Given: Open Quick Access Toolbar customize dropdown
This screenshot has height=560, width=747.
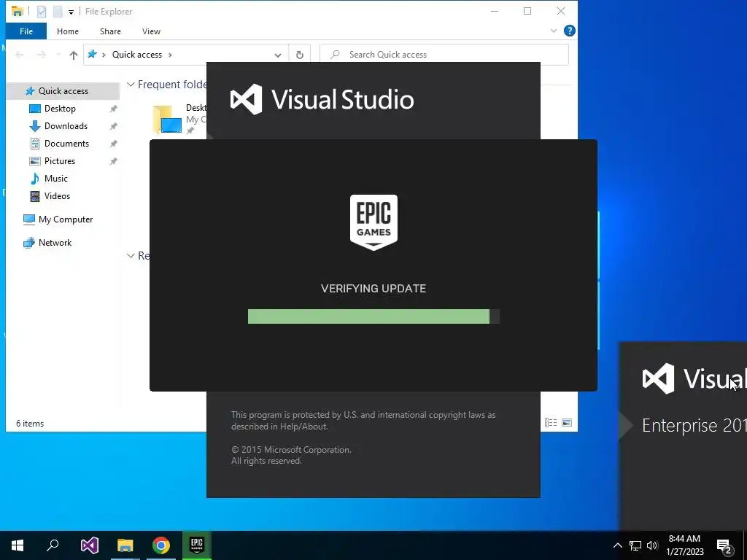Looking at the screenshot, I should (71, 12).
